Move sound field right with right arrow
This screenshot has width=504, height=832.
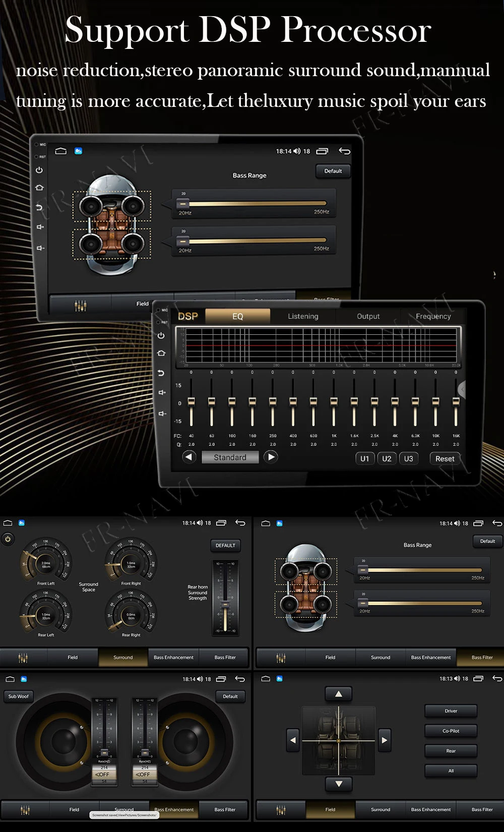(384, 740)
